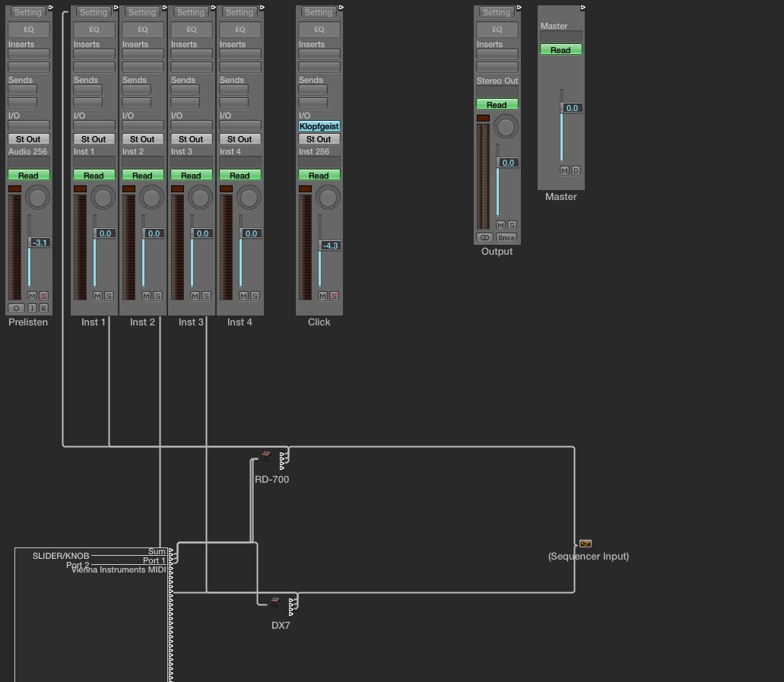Click the stereo/mono format icon on Output
This screenshot has height=682, width=784.
tap(484, 238)
